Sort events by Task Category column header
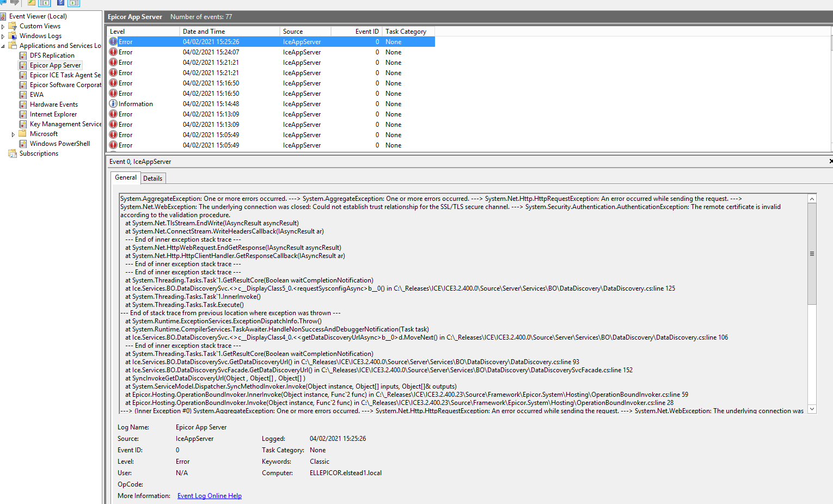Viewport: 833px width, 504px height. click(408, 32)
